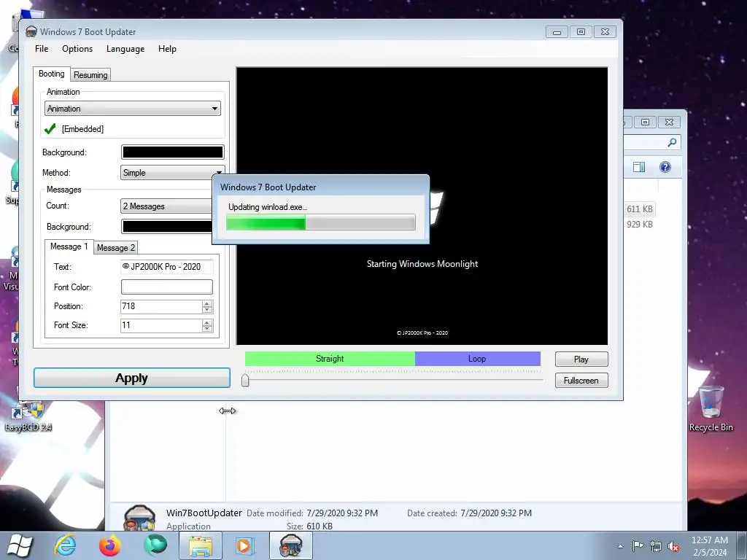Click the animation frame slider thumb

[x=245, y=380]
